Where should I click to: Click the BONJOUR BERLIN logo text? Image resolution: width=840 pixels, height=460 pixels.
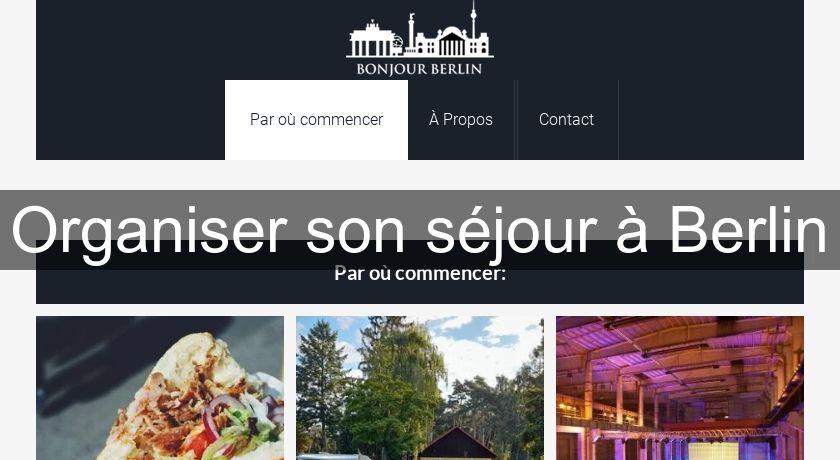(419, 69)
